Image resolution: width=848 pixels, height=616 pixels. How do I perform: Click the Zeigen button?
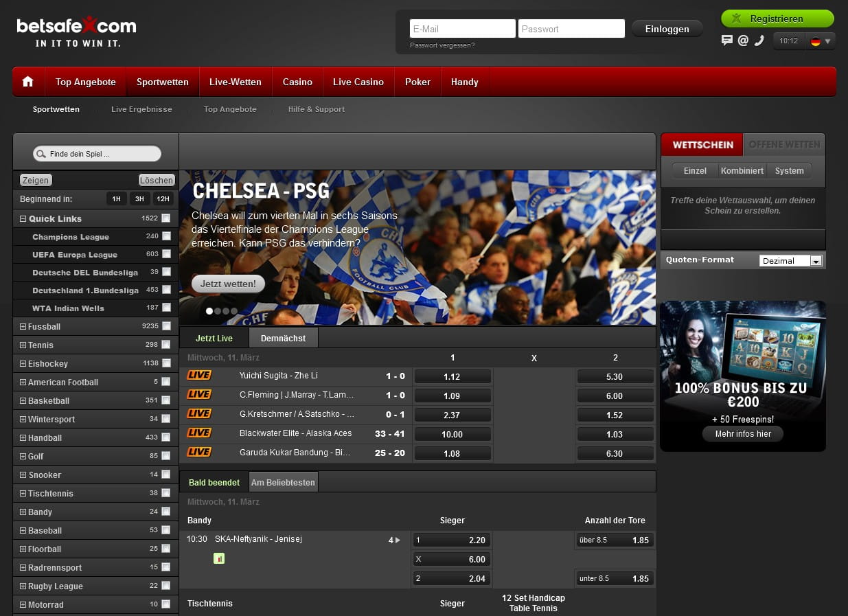[x=36, y=181]
